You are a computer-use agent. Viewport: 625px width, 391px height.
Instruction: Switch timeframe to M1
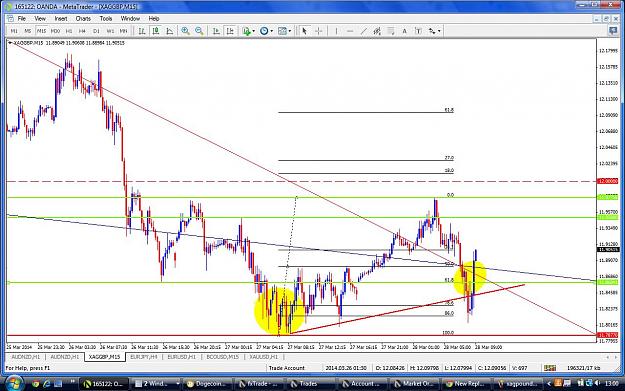point(14,31)
